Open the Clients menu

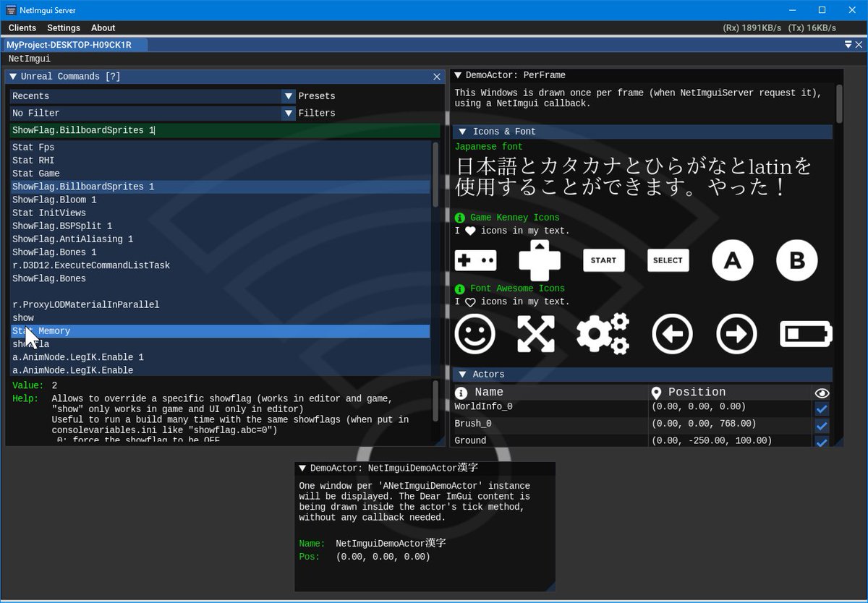point(22,28)
